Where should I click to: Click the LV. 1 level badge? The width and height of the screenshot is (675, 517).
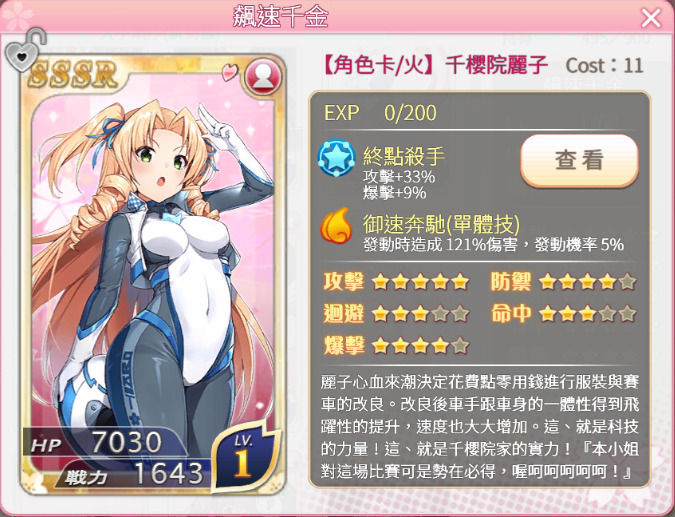243,456
